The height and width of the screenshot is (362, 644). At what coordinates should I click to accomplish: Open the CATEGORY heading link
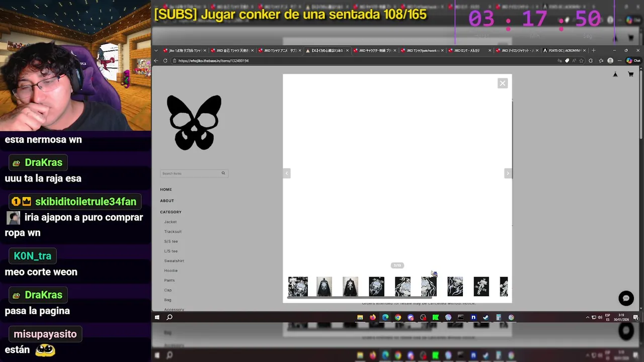pos(171,212)
